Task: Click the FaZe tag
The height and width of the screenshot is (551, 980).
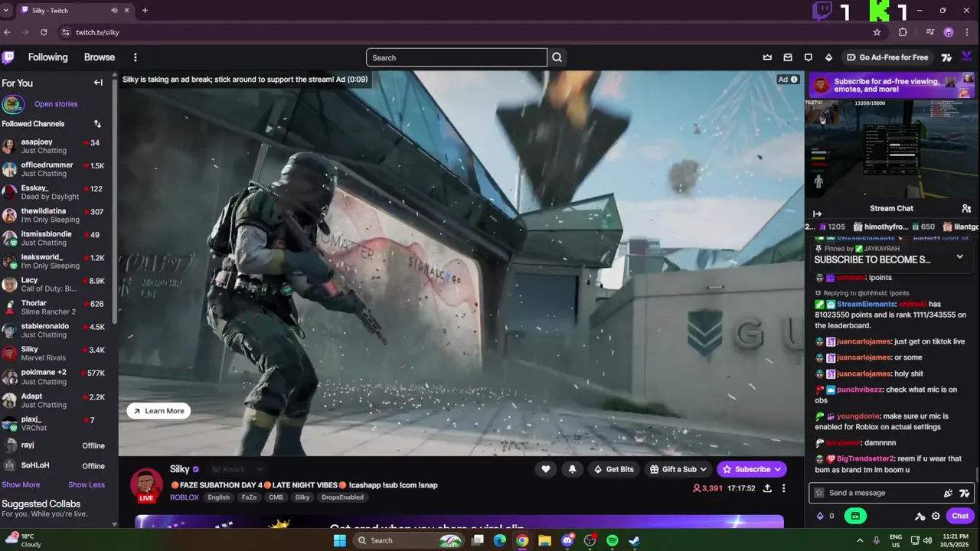Action: pos(249,497)
